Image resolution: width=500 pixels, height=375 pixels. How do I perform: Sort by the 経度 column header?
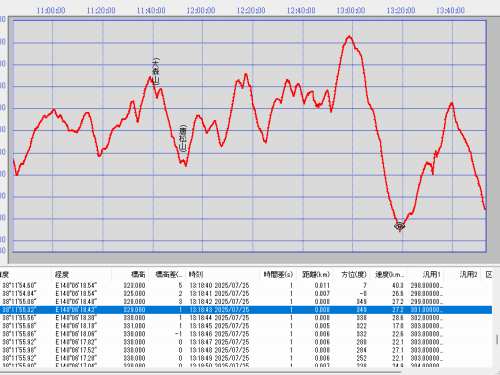pyautogui.click(x=62, y=275)
